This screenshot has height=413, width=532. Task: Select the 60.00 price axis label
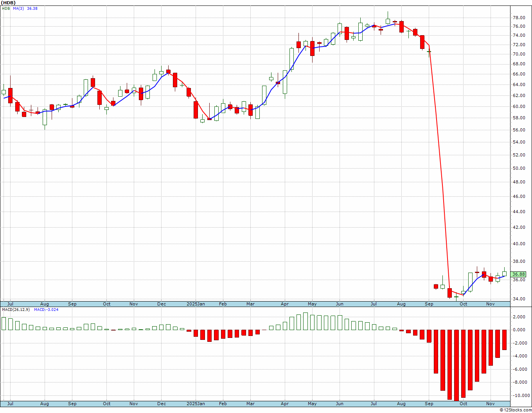pos(519,106)
